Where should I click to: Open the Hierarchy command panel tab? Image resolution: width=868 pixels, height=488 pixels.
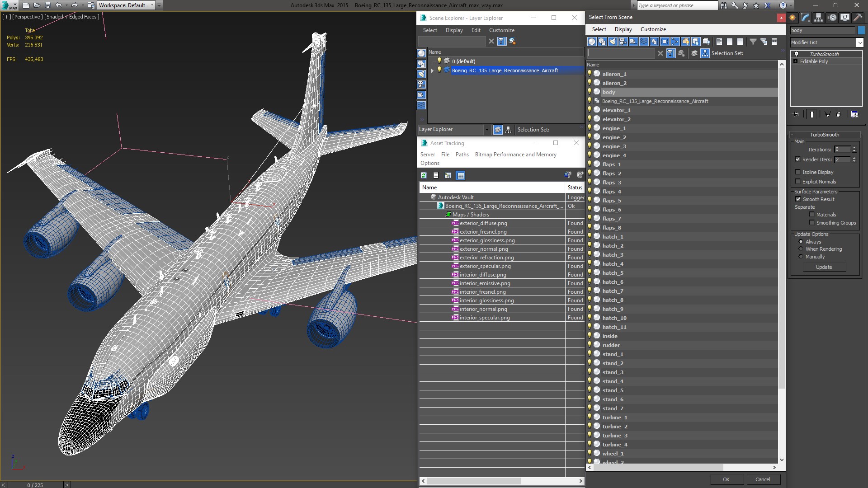click(819, 18)
